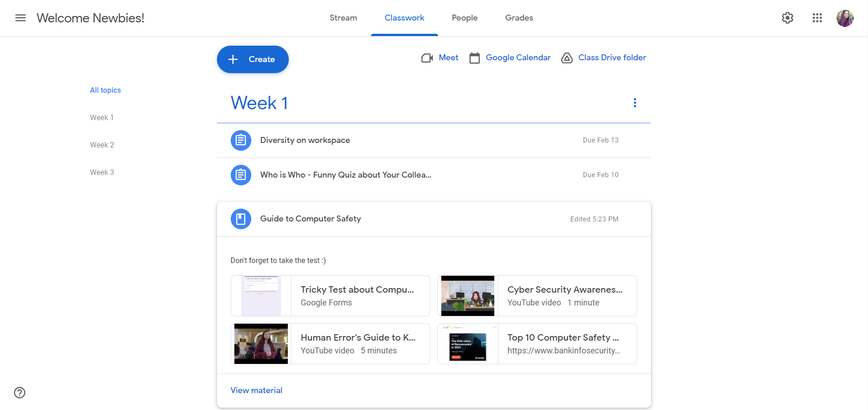Screen dimensions: 868x410
Task: Open class settings gear
Action: pyautogui.click(x=788, y=18)
